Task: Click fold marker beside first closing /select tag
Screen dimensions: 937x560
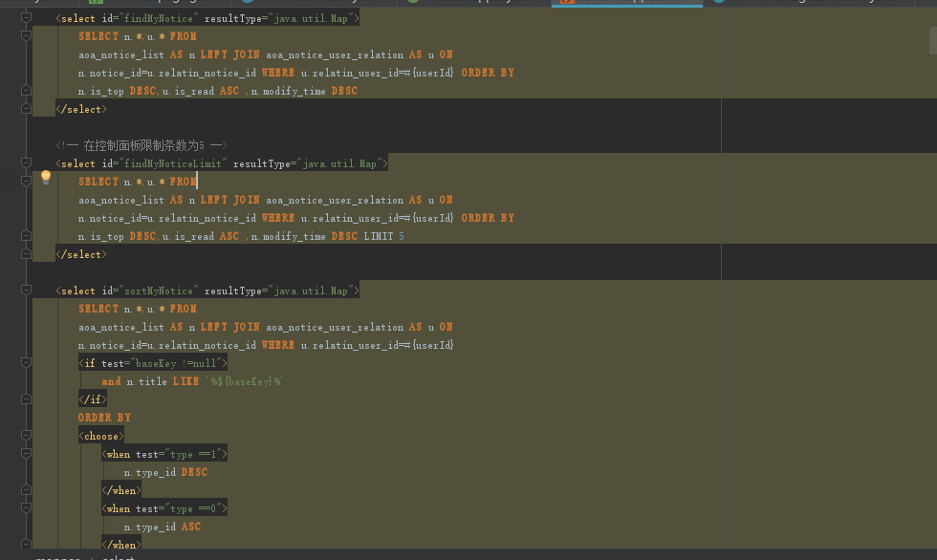Action: pyautogui.click(x=26, y=109)
